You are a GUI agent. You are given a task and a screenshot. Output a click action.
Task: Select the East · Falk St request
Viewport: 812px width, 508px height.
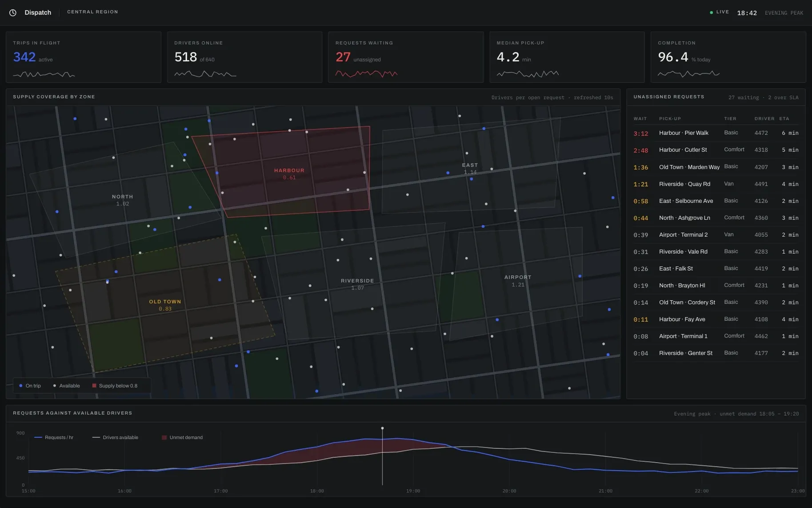(716, 268)
